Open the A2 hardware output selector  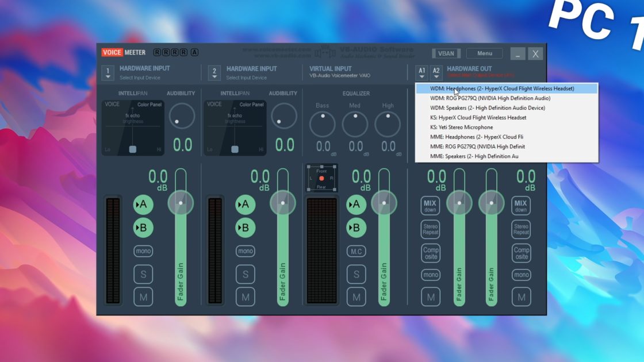436,72
